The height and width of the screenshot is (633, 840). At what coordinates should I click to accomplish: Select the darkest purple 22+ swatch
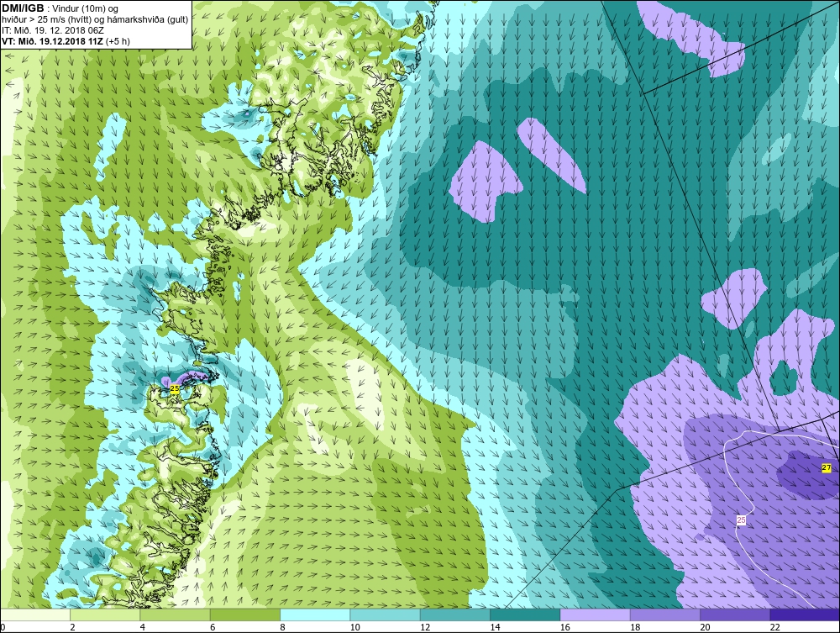click(x=806, y=615)
